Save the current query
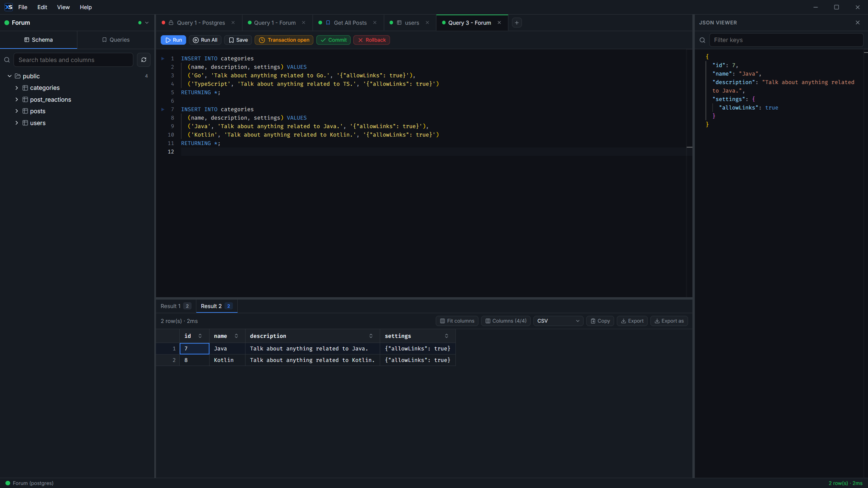Image resolution: width=868 pixels, height=488 pixels. pos(238,40)
